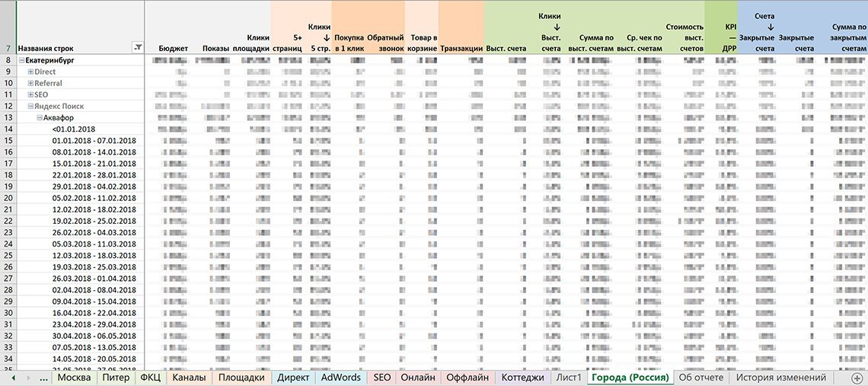
Task: Open the row labels filter dropdown
Action: pyautogui.click(x=138, y=48)
